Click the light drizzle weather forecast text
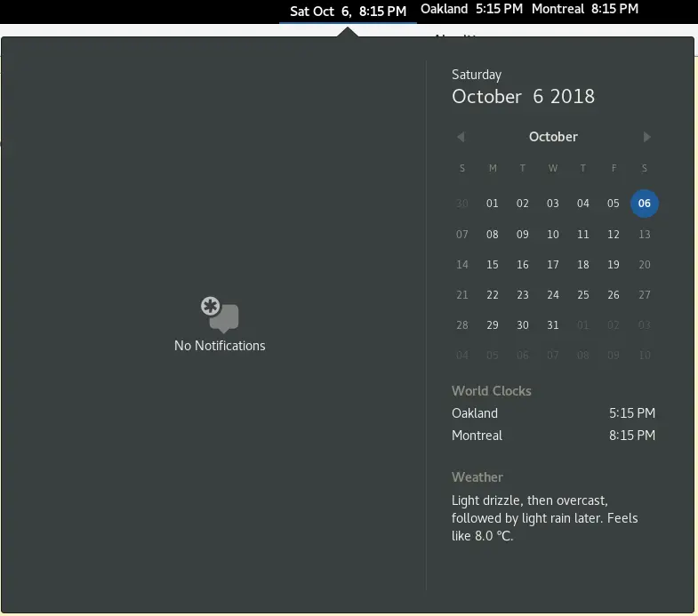This screenshot has height=616, width=698. point(544,518)
